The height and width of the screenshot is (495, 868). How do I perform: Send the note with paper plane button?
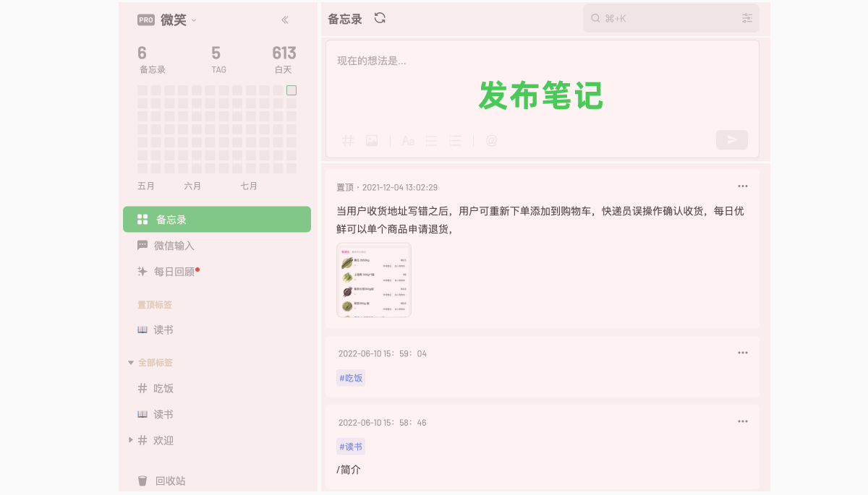coord(731,139)
